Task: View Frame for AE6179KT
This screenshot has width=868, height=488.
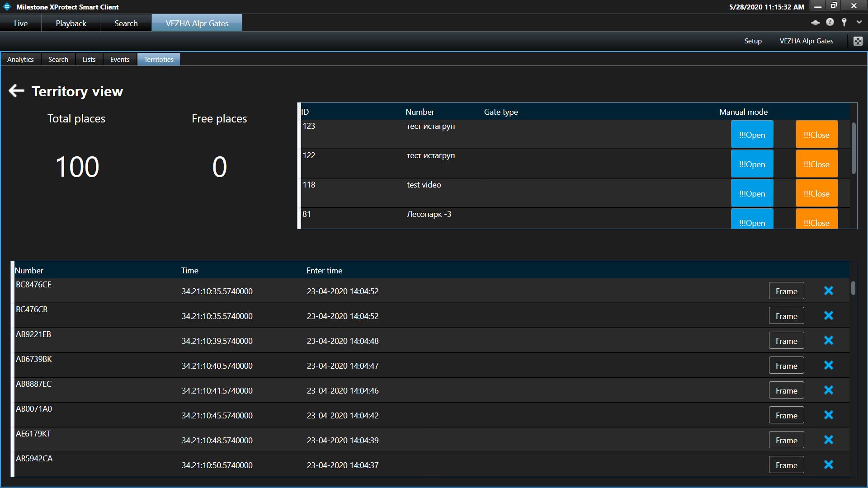Action: point(786,440)
